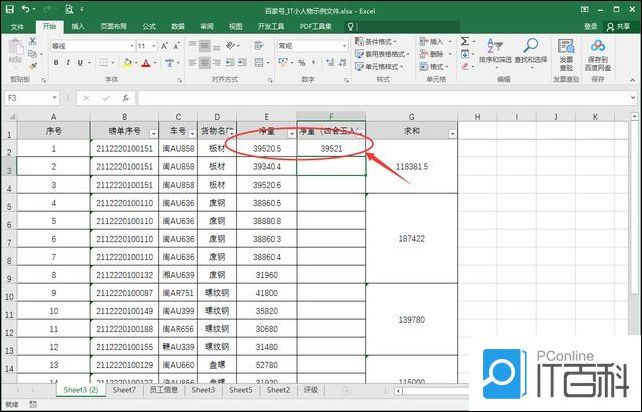Activate the Format Painter brush
The width and height of the screenshot is (642, 412).
pyautogui.click(x=32, y=66)
